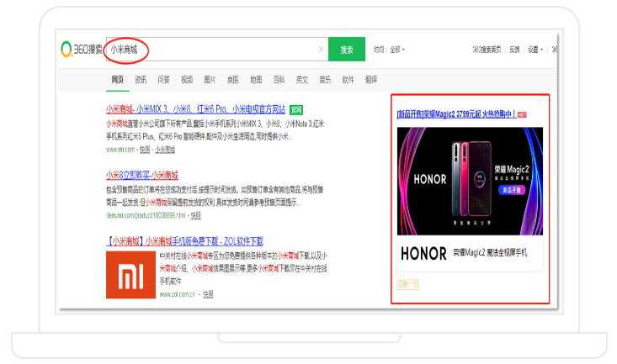
Task: Click the 360搜索 logo
Action: pyautogui.click(x=82, y=49)
